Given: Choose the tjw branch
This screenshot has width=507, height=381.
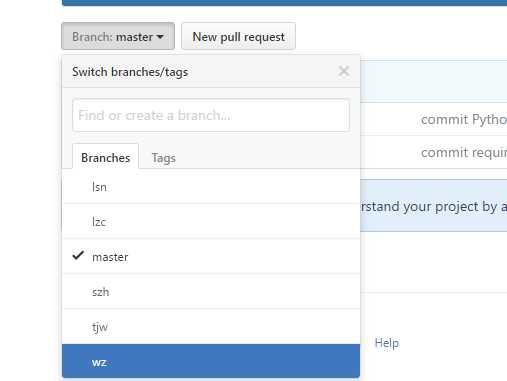Looking at the screenshot, I should click(211, 327).
